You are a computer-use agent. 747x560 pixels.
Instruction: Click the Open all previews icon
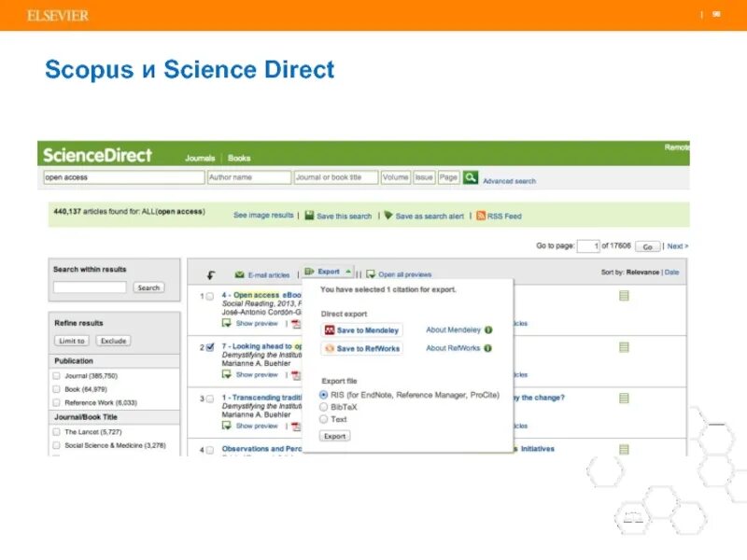click(x=371, y=274)
